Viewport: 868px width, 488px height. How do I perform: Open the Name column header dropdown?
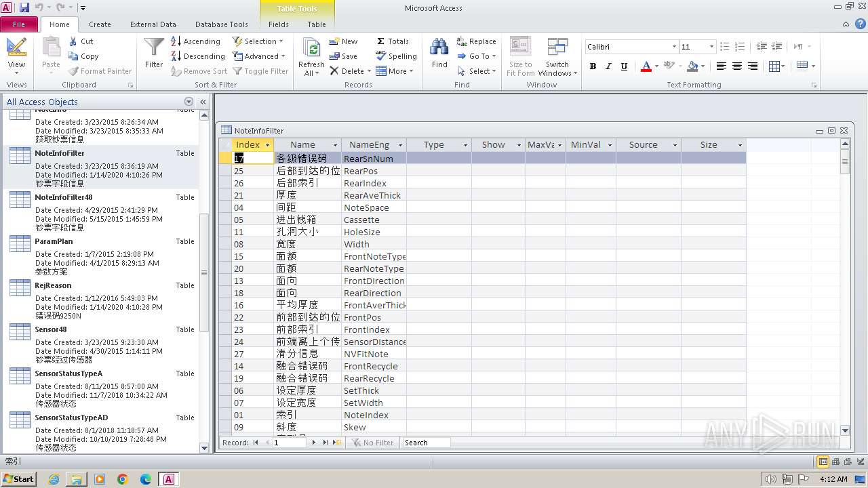pyautogui.click(x=335, y=145)
